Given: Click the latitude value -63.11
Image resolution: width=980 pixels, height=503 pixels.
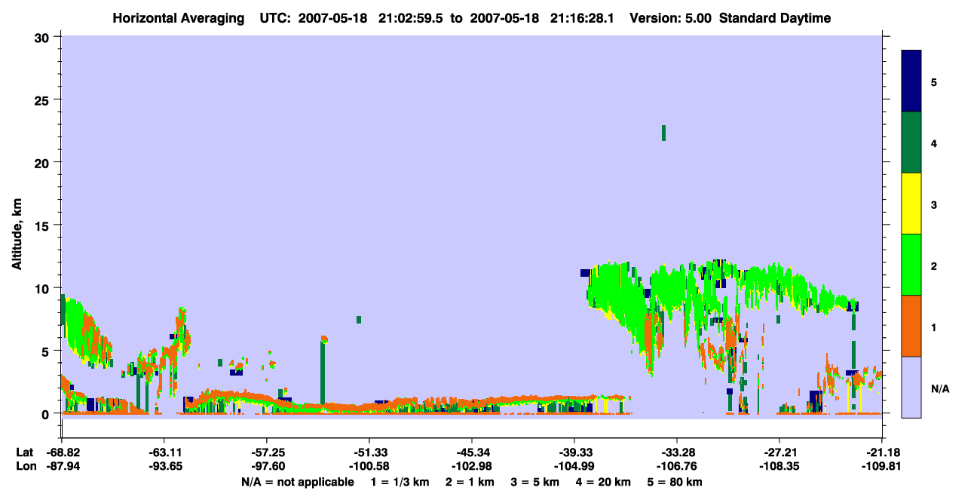Looking at the screenshot, I should [x=164, y=452].
